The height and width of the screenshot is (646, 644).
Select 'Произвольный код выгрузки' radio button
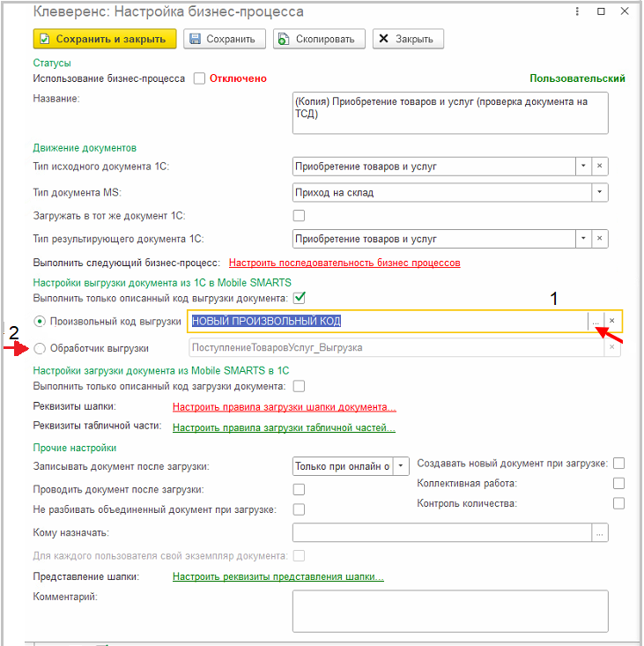point(40,322)
